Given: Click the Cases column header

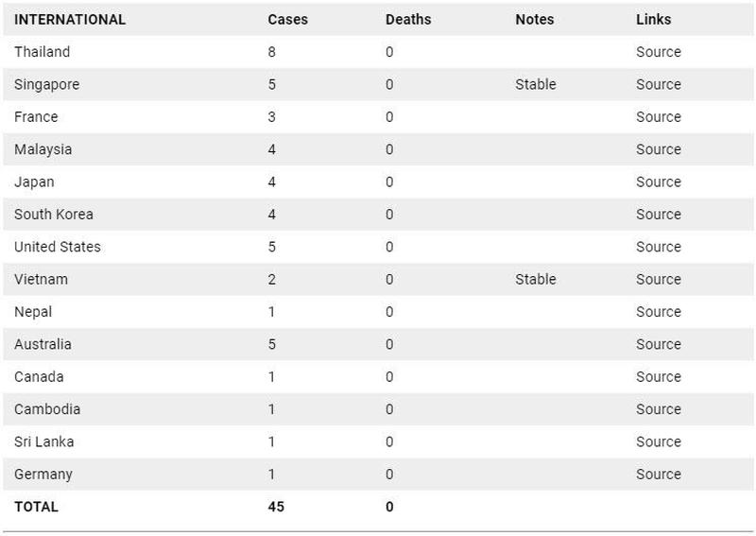Looking at the screenshot, I should (288, 19).
